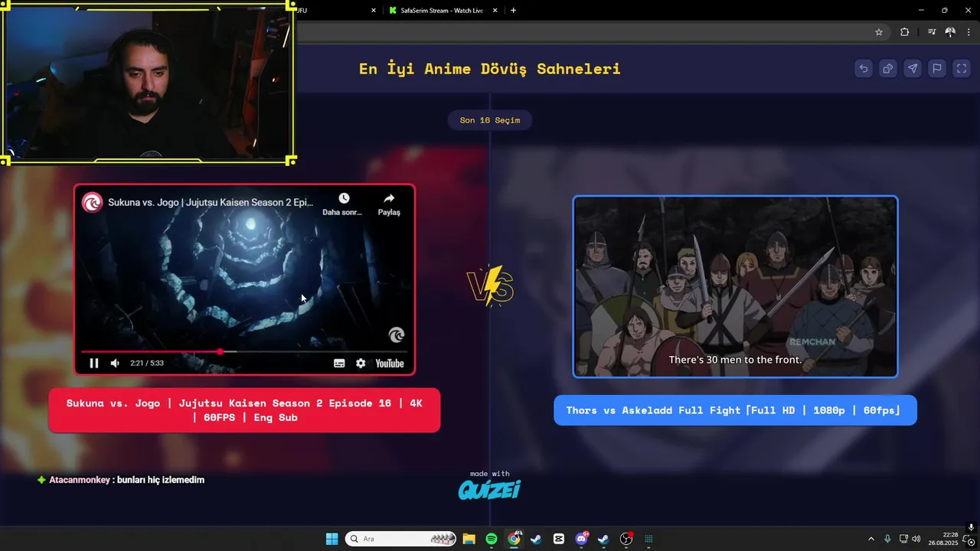The height and width of the screenshot is (551, 980).
Task: Open a new browser tab
Action: (x=513, y=11)
